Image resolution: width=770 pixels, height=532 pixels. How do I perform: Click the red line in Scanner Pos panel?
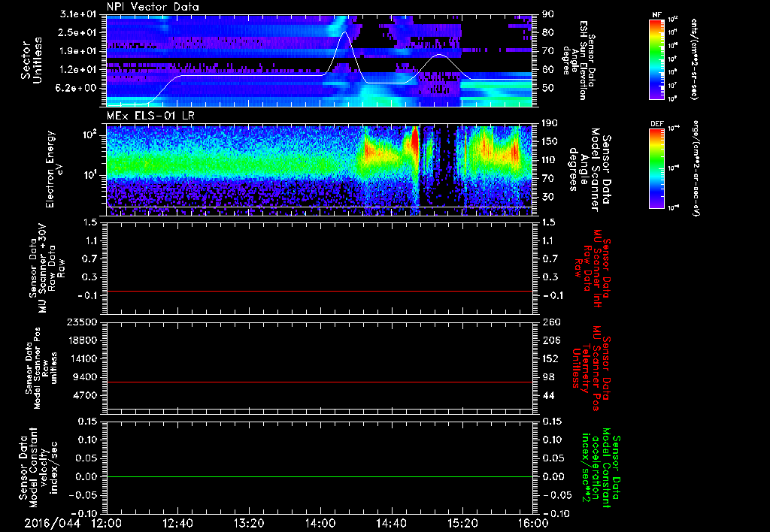[320, 382]
